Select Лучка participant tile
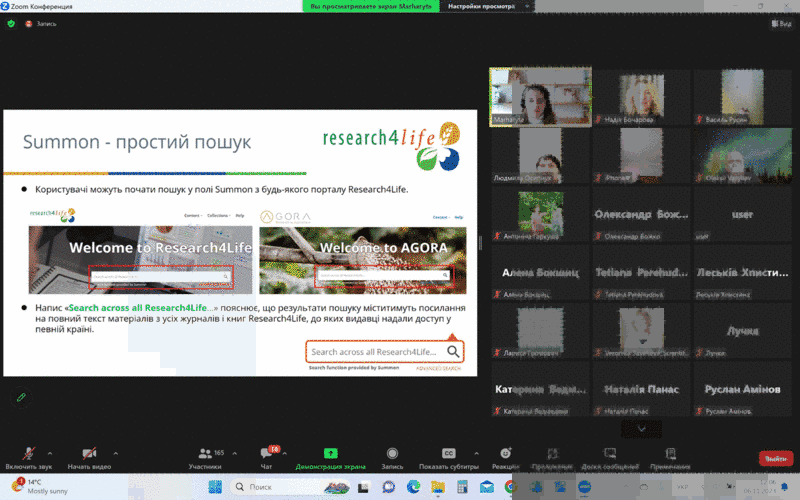The height and width of the screenshot is (500, 800). (742, 331)
